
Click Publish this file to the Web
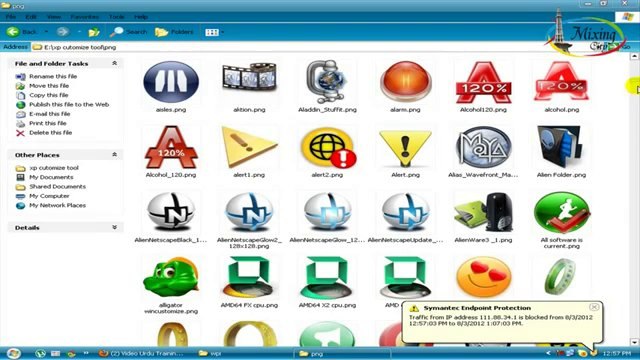pyautogui.click(x=69, y=104)
